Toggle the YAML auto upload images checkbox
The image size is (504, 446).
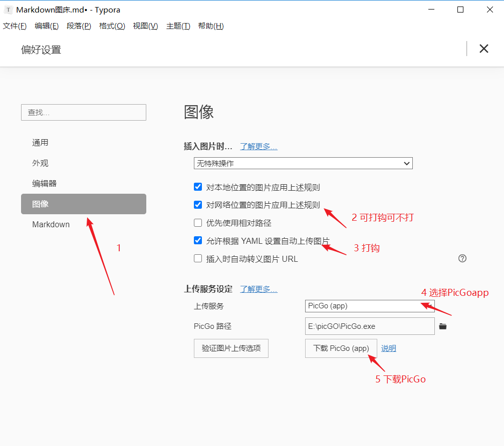(x=198, y=240)
